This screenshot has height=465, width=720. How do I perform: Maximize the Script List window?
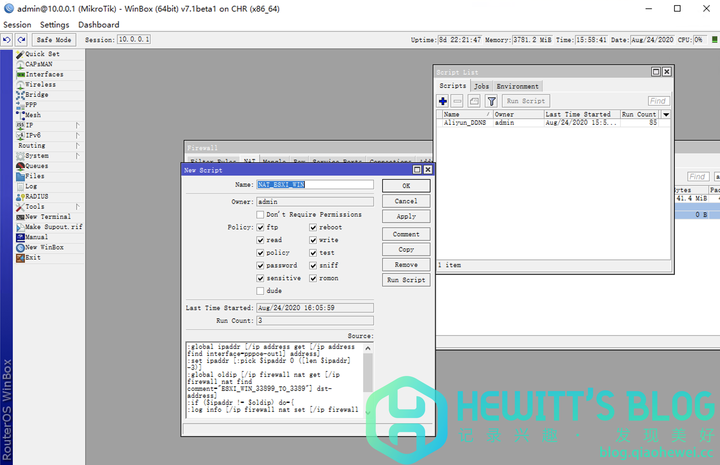click(x=656, y=72)
